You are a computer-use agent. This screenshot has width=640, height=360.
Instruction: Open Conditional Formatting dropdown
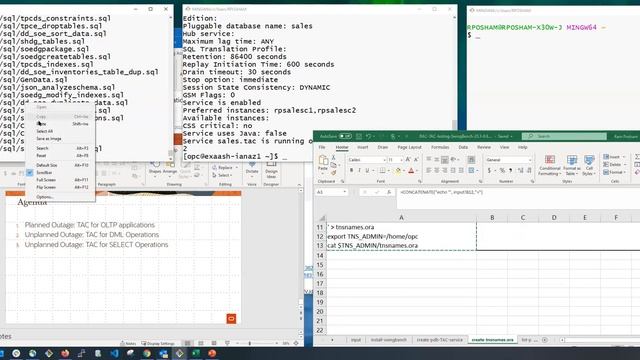click(550, 165)
